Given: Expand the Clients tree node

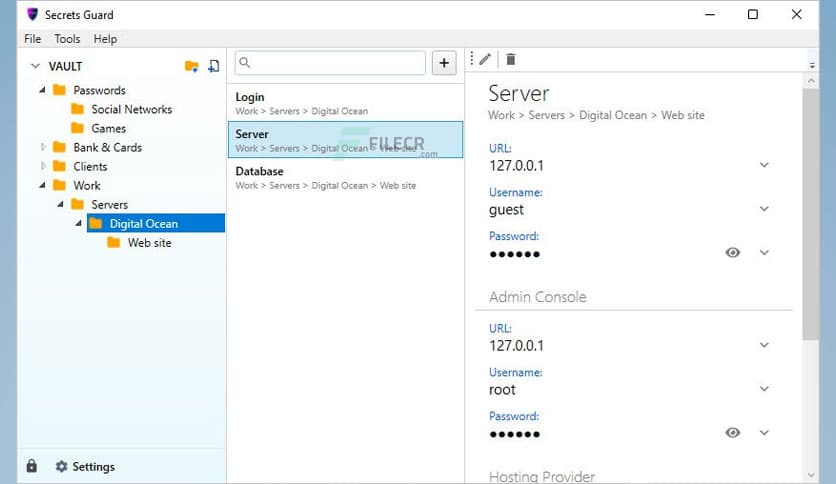Looking at the screenshot, I should 43,166.
